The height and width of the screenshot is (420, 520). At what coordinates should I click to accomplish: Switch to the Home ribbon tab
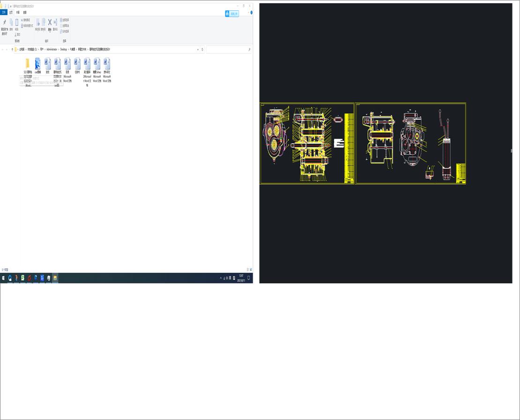(x=11, y=12)
